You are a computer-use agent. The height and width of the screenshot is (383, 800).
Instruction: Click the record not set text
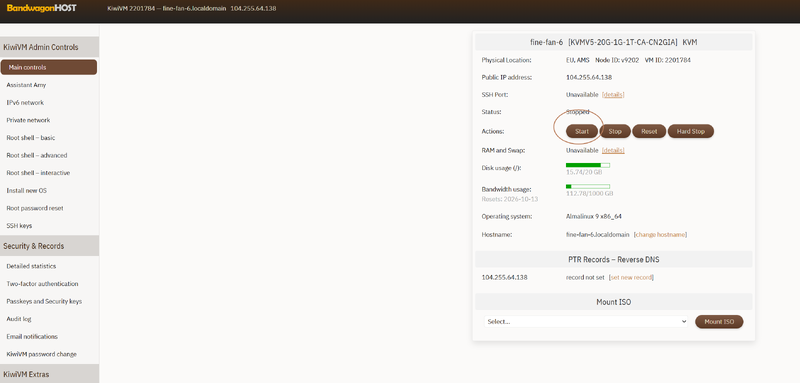tap(585, 277)
